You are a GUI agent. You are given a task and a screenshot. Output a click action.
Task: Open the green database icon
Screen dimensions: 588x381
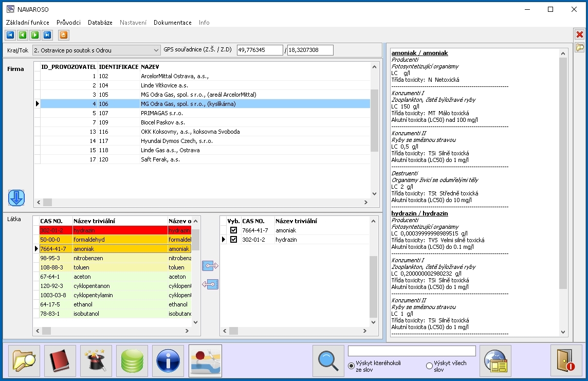(132, 360)
